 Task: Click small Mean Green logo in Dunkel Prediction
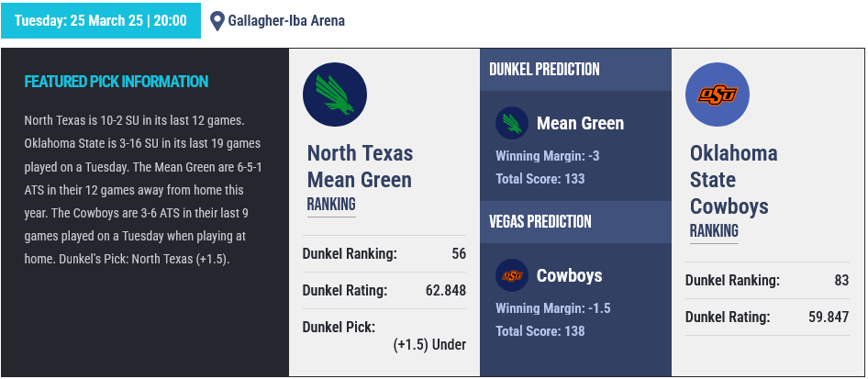(511, 123)
